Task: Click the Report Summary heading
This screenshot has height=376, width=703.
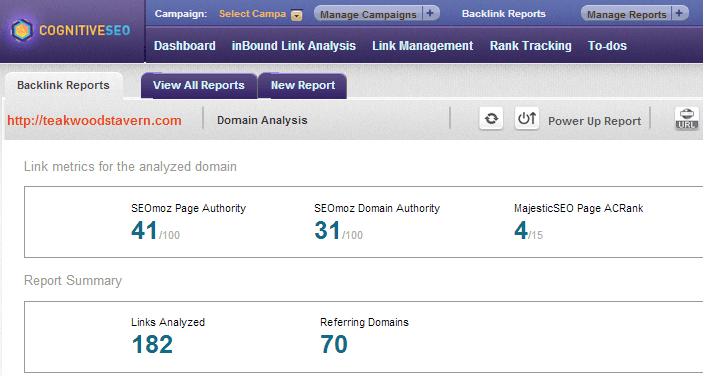Action: tap(73, 281)
